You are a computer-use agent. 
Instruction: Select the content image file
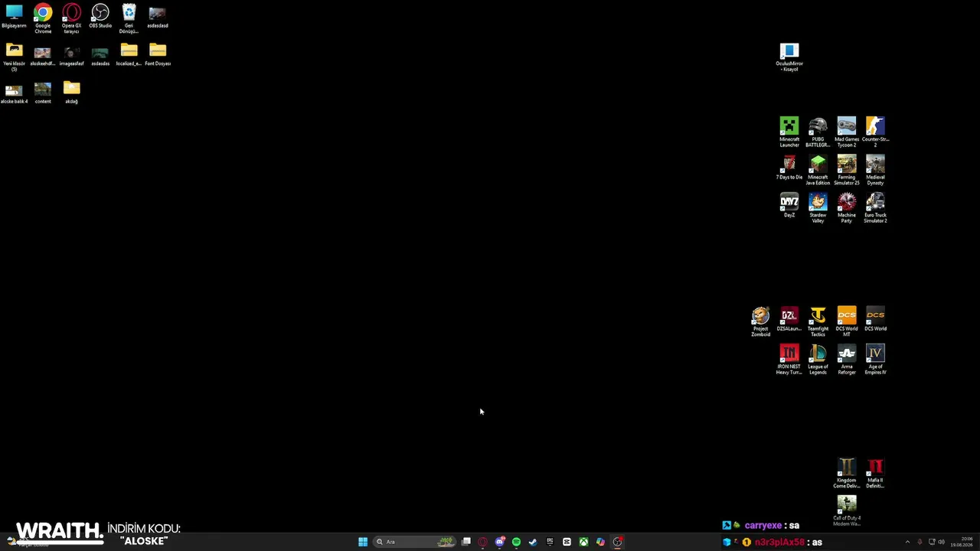pyautogui.click(x=43, y=93)
